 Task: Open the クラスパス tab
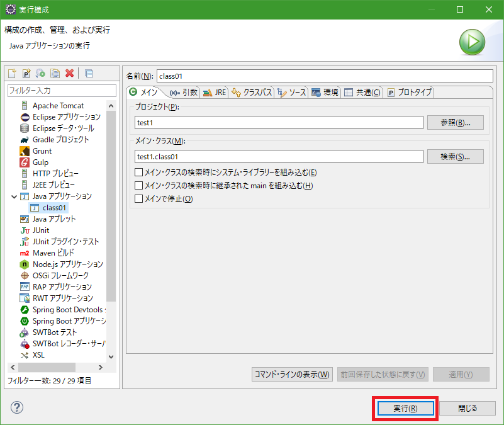pyautogui.click(x=252, y=93)
